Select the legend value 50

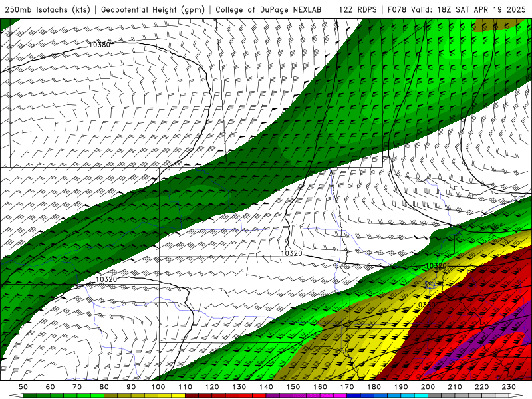click(x=23, y=387)
